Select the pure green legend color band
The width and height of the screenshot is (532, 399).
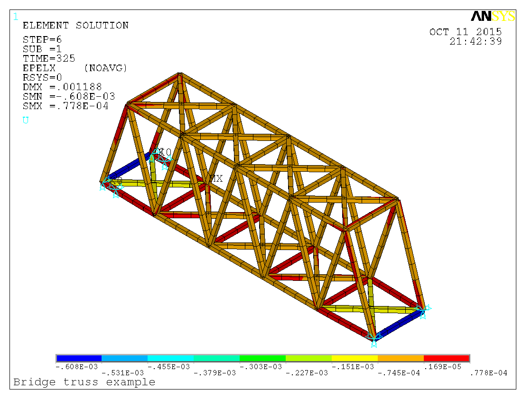click(x=262, y=358)
